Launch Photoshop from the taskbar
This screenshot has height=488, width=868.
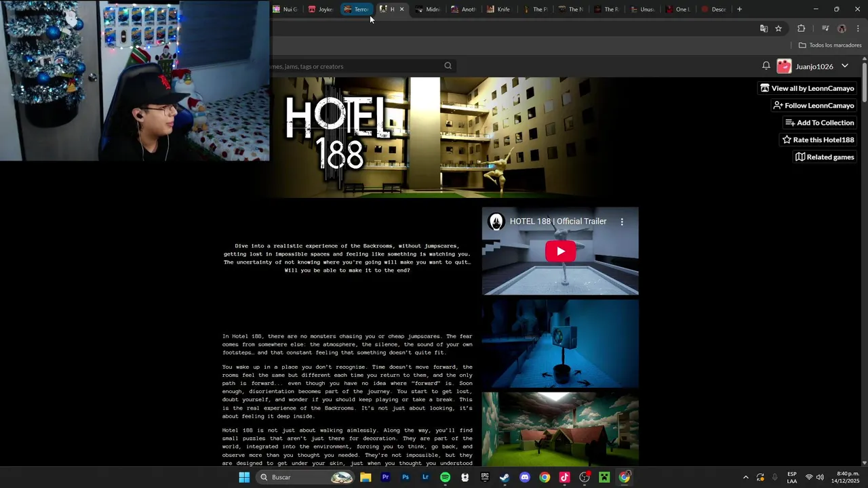point(406,477)
